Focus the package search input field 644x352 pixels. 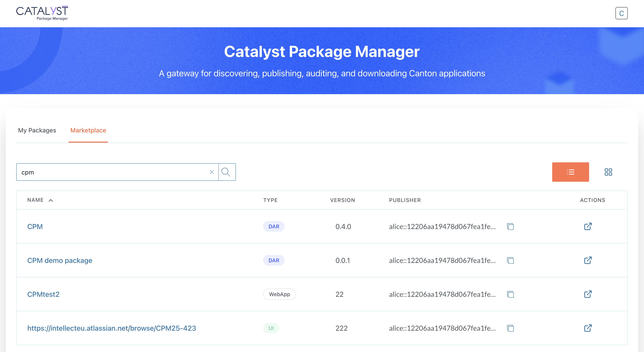(x=112, y=172)
